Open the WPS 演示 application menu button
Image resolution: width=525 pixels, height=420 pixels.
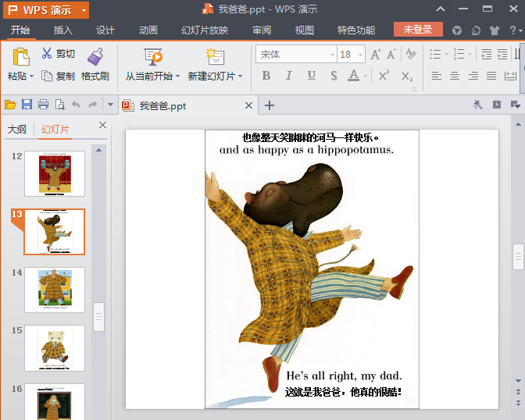click(x=46, y=10)
